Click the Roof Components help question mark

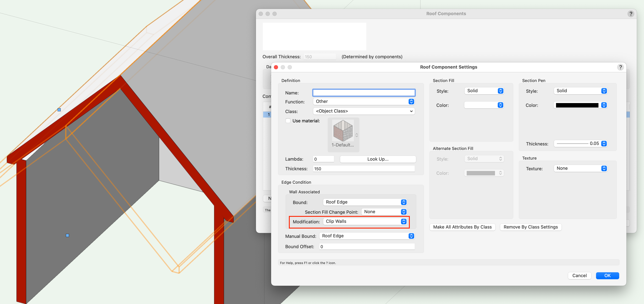point(631,14)
